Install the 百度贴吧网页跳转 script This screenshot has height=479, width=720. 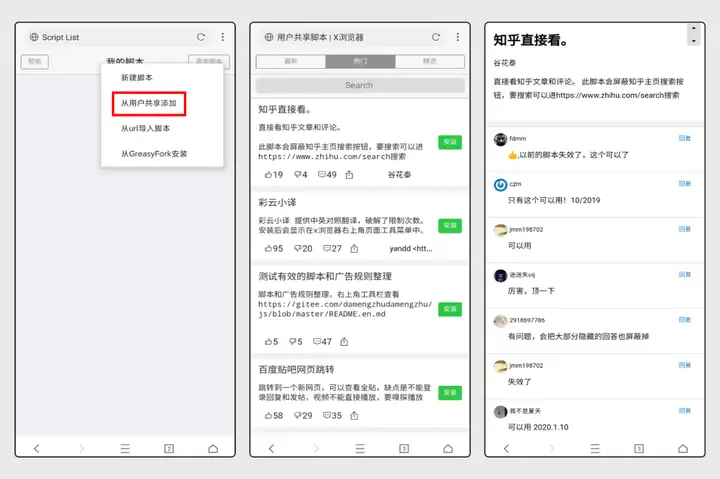click(x=450, y=393)
